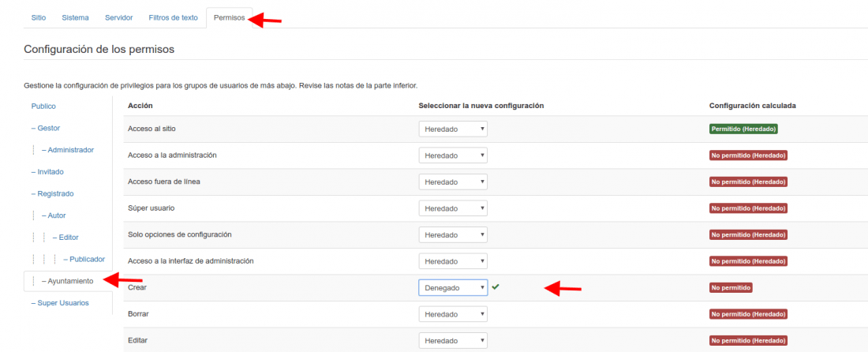Open Super Usuarios group permissions
Screen dimensions: 868x352
point(60,303)
